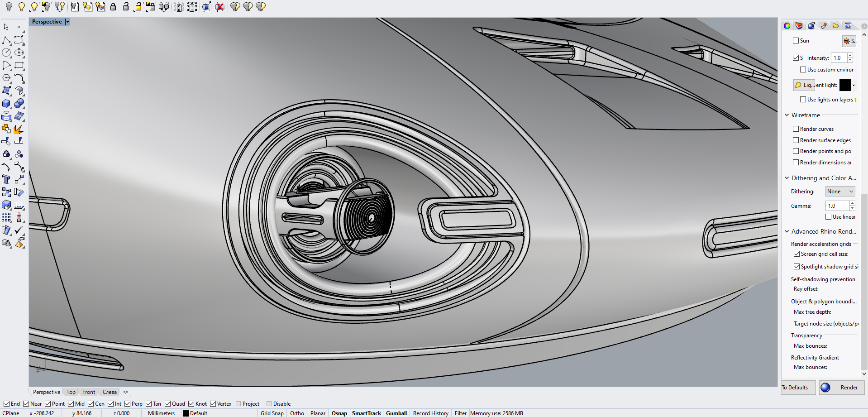Select the Text tool in the sidebar
The image size is (868, 417).
(6, 179)
